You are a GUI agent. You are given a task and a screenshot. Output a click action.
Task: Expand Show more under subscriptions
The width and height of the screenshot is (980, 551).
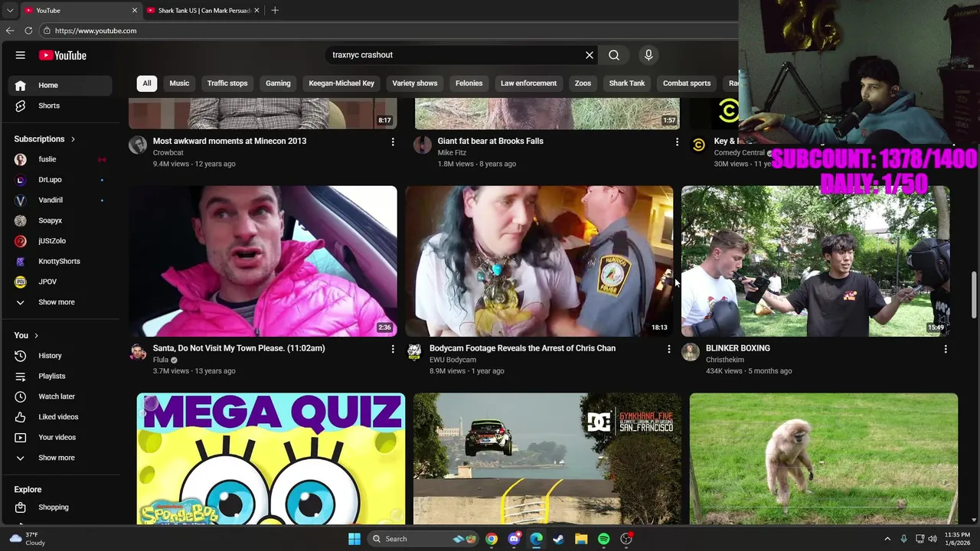(x=60, y=302)
